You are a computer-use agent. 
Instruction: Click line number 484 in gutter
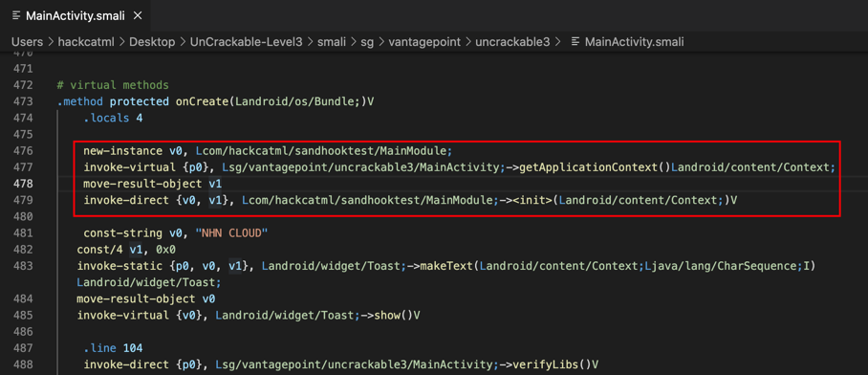click(x=23, y=299)
